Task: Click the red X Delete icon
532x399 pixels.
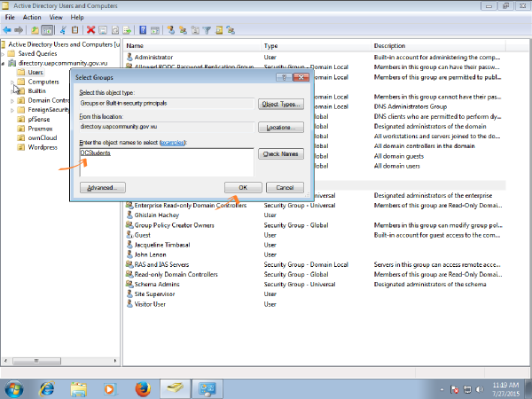Action: [90, 30]
